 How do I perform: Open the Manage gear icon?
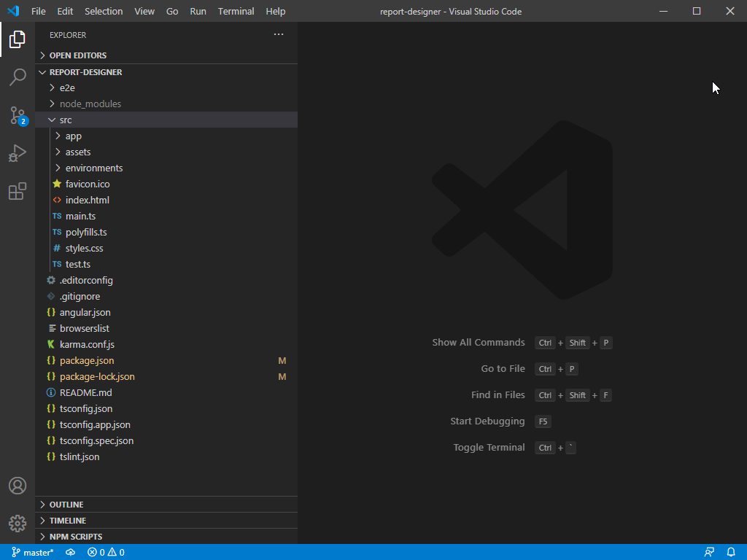tap(18, 524)
